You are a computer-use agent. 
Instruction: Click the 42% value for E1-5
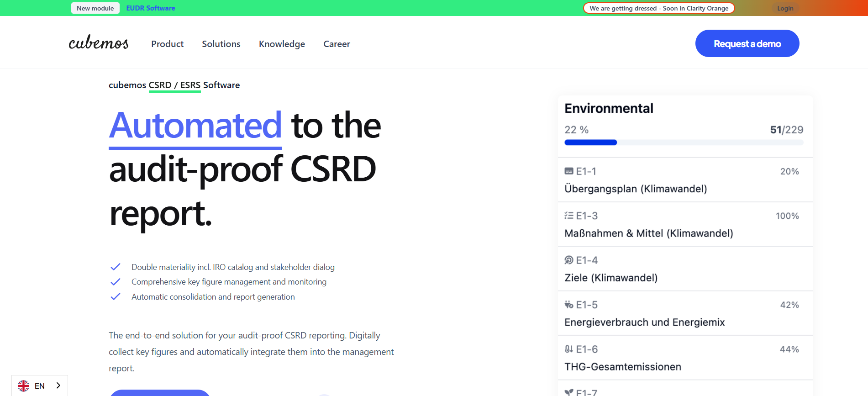(789, 305)
